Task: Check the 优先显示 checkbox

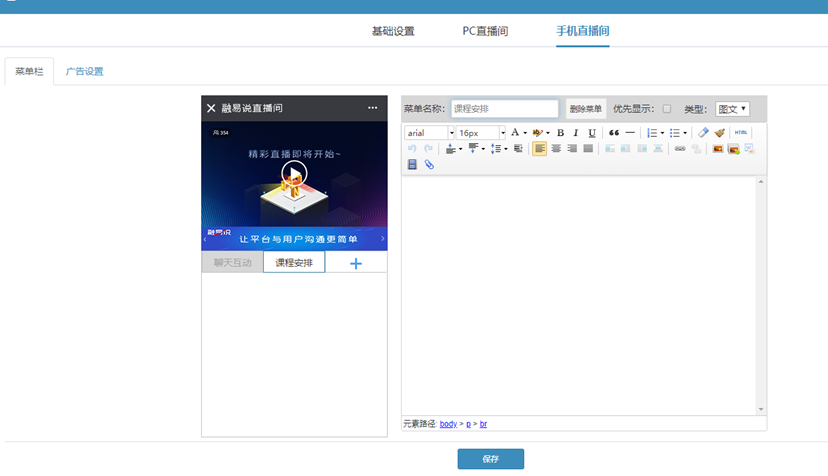Action: [x=667, y=109]
